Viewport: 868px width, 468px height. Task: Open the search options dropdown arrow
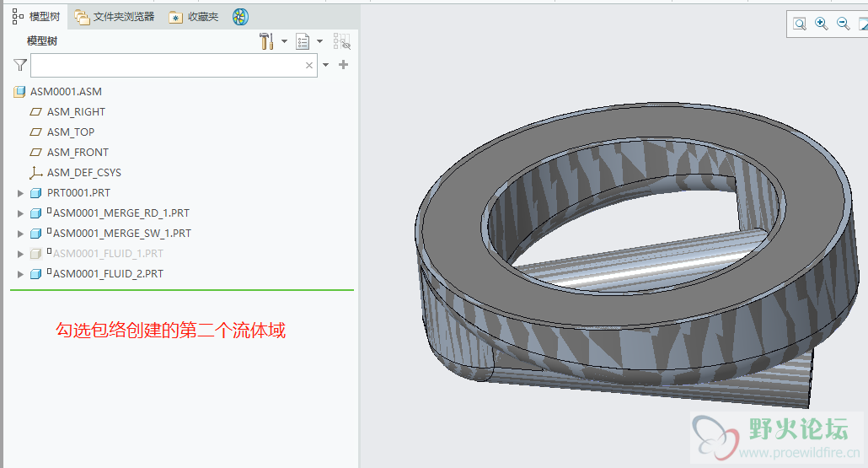(x=325, y=65)
